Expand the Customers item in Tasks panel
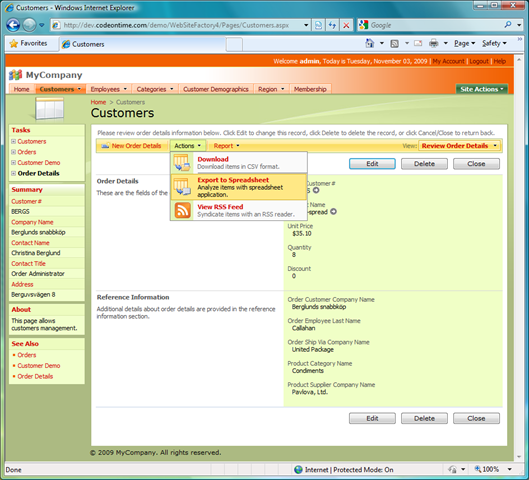The width and height of the screenshot is (529, 480). pos(13,141)
